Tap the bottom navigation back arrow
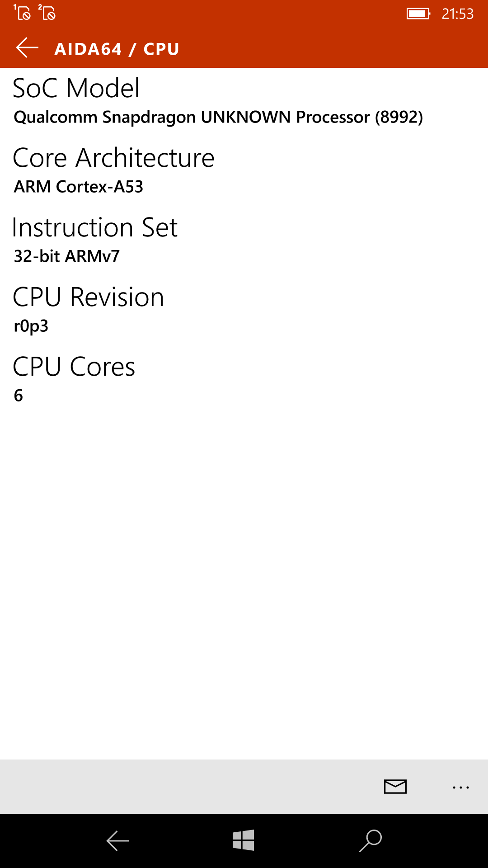The image size is (488, 868). pos(117,841)
